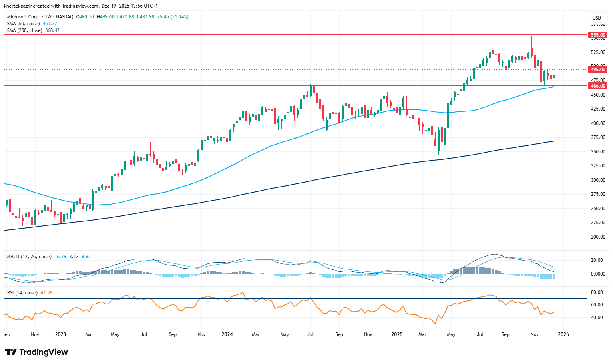Click the 2025 label on time axis

[397, 334]
